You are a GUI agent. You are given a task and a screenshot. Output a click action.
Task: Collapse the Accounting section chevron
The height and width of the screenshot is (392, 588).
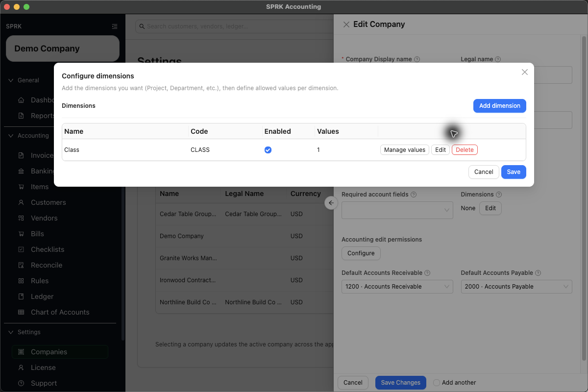pyautogui.click(x=11, y=136)
